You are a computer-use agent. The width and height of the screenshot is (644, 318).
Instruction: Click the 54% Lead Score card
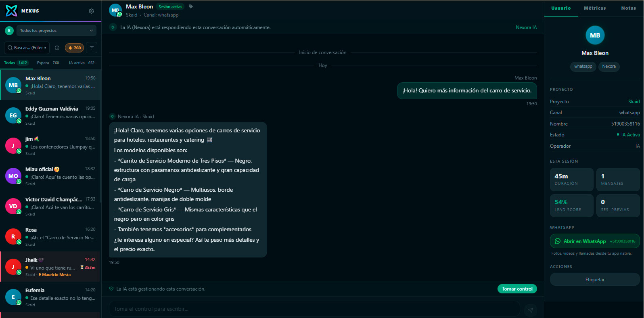pyautogui.click(x=571, y=205)
